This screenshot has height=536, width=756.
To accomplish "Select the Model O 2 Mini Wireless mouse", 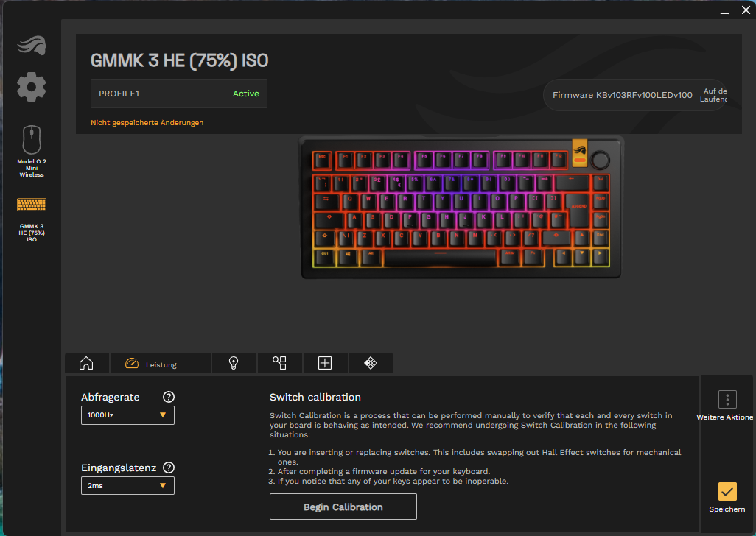I will pos(32,151).
